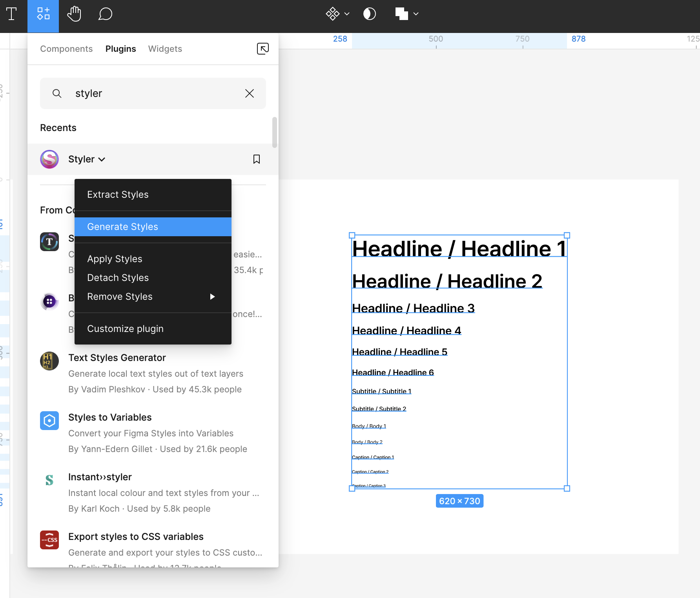The image size is (700, 598).
Task: Focus the plugin search field
Action: [x=153, y=93]
